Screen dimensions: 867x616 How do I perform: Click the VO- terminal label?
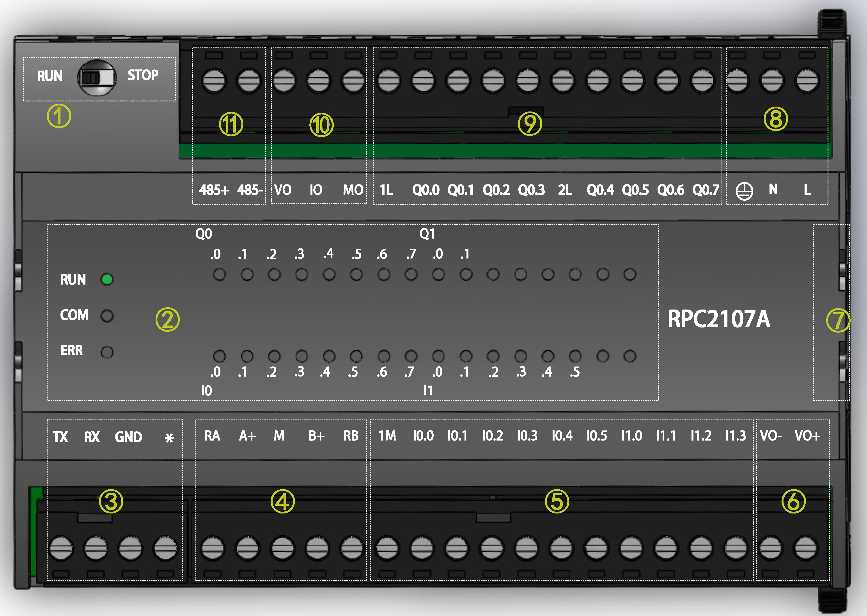pyautogui.click(x=771, y=435)
